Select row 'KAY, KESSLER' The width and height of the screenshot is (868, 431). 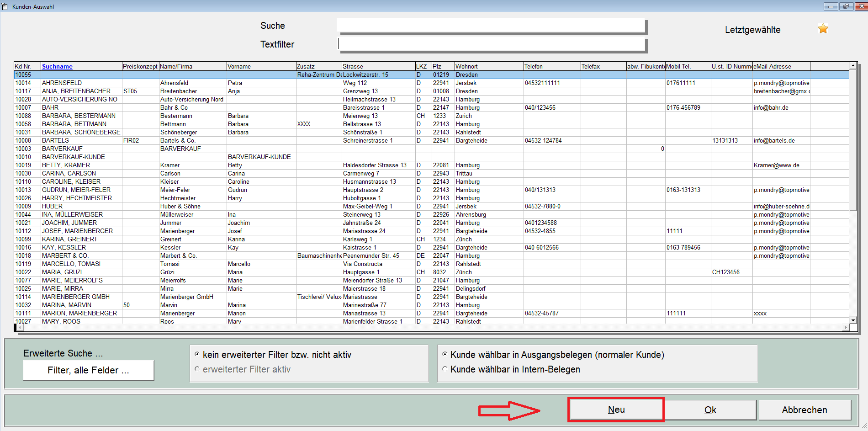pyautogui.click(x=432, y=247)
